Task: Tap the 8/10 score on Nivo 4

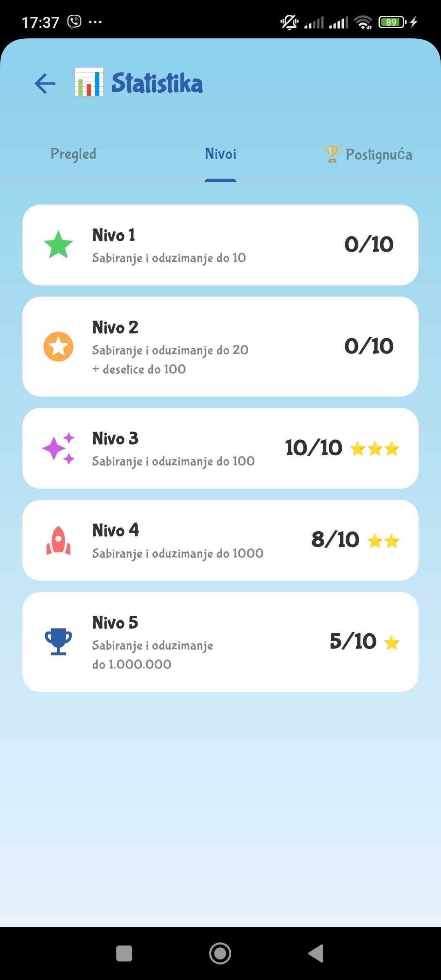Action: pyautogui.click(x=335, y=540)
